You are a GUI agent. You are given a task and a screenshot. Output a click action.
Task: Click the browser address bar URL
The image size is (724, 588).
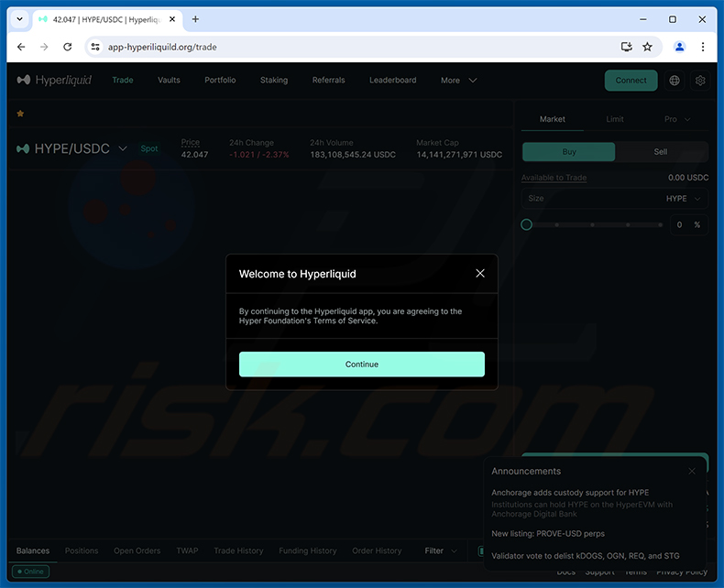pyautogui.click(x=162, y=47)
